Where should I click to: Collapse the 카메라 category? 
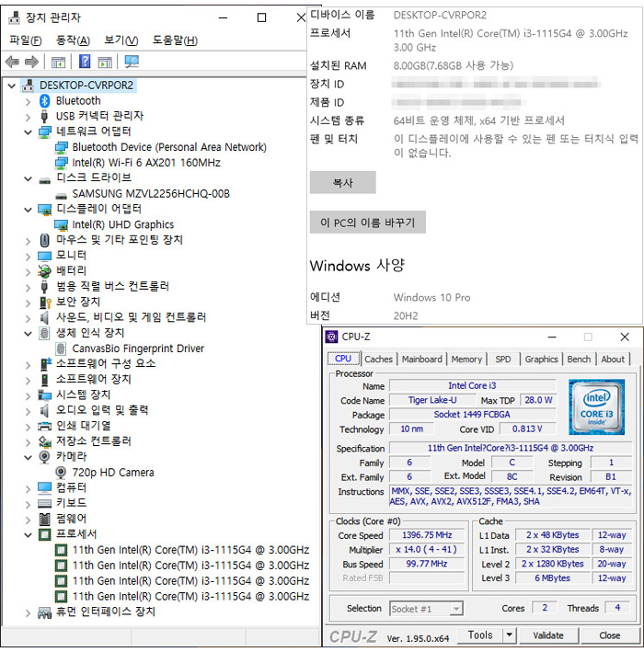pyautogui.click(x=28, y=457)
